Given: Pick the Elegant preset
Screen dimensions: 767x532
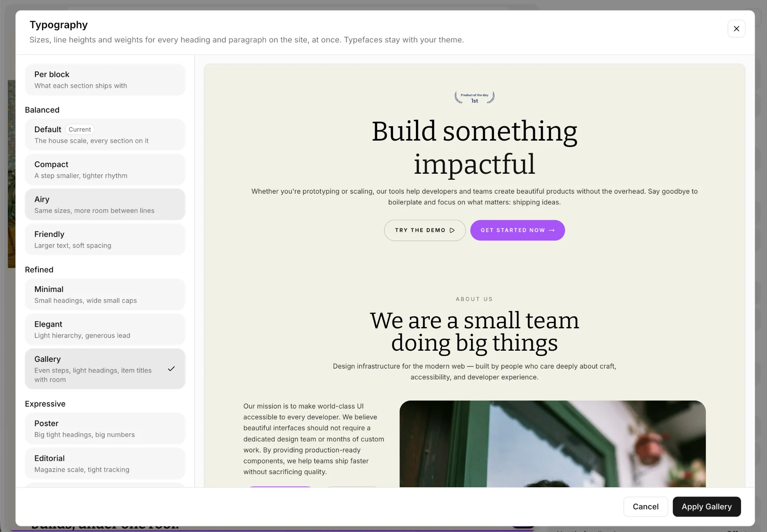Looking at the screenshot, I should [x=105, y=329].
